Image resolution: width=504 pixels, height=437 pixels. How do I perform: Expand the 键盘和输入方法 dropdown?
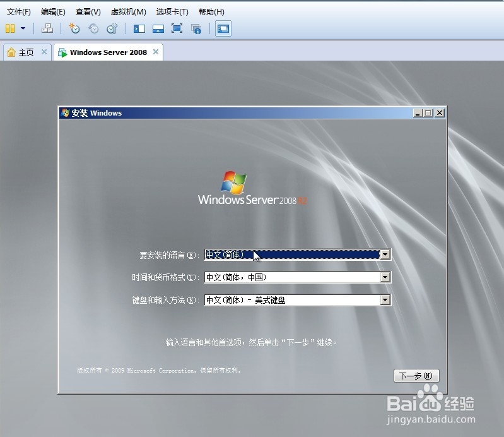tap(385, 300)
